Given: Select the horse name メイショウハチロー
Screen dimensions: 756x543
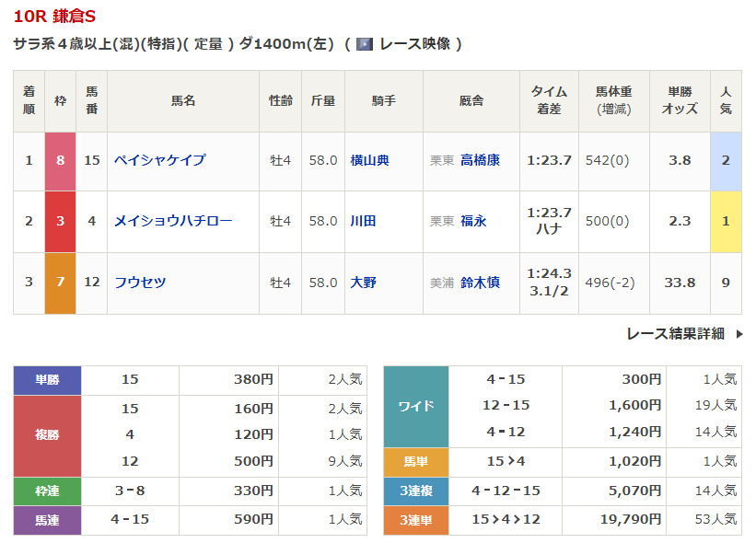Looking at the screenshot, I should pos(173,221).
